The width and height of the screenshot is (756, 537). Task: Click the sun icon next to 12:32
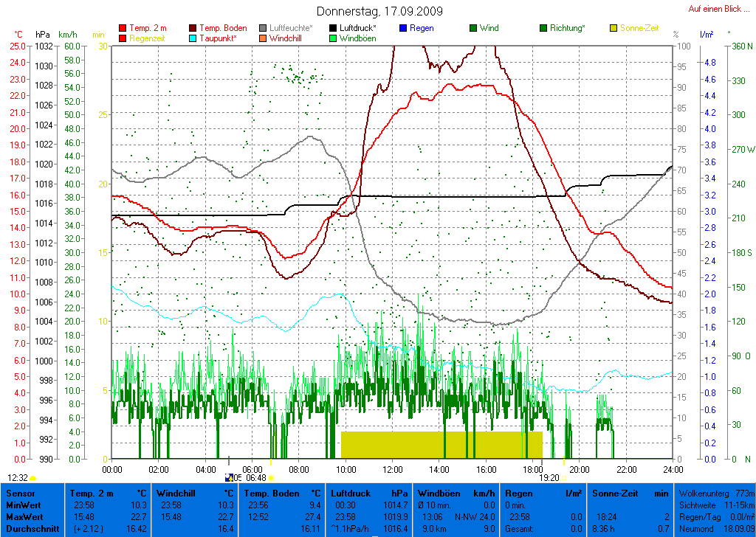[x=33, y=478]
